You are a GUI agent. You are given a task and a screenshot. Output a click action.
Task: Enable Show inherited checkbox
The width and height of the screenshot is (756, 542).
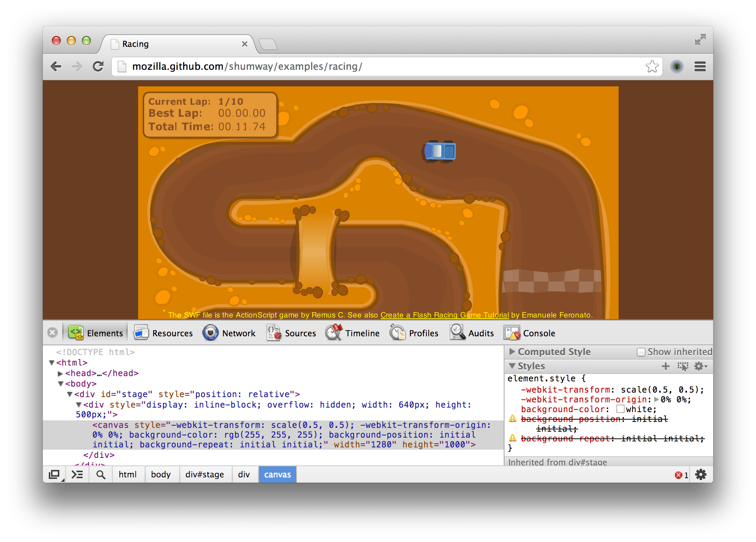tap(641, 352)
